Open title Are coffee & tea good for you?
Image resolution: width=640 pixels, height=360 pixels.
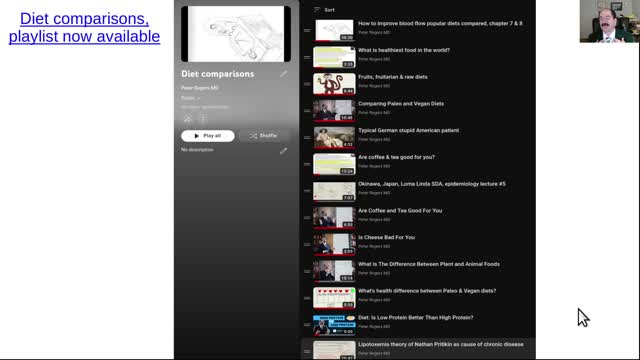click(x=396, y=157)
